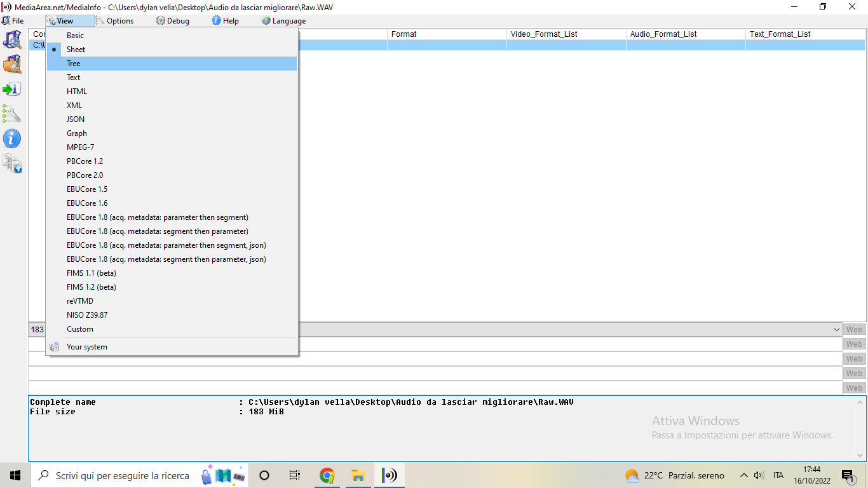Viewport: 868px width, 488px height.
Task: Open the Windows Start menu
Action: (15, 475)
